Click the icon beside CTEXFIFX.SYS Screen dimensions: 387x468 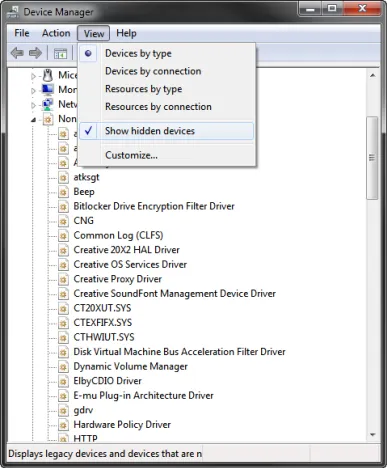[63, 323]
